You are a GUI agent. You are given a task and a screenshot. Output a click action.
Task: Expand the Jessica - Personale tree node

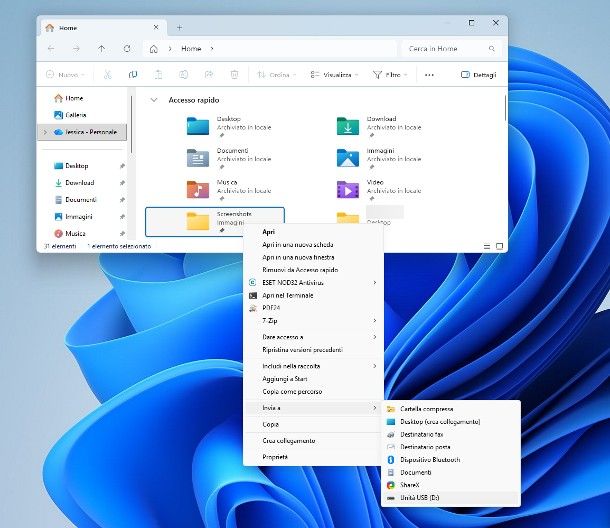[x=45, y=132]
